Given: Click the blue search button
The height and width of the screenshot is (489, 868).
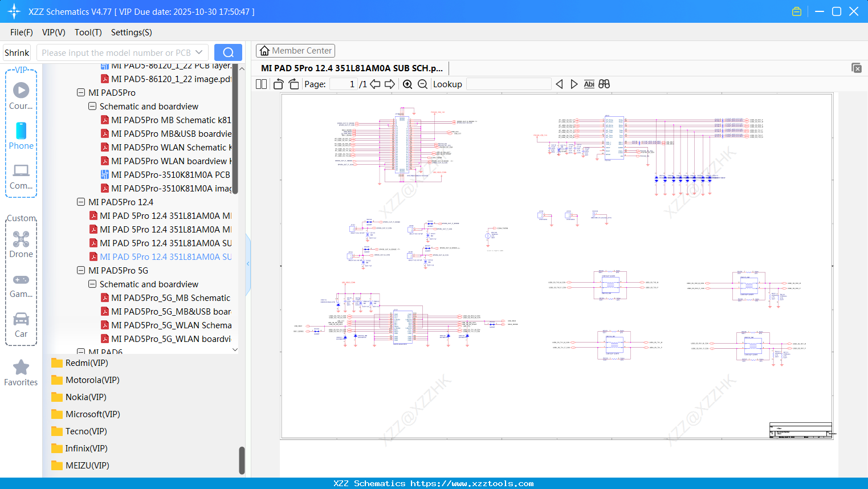Looking at the screenshot, I should click(228, 52).
